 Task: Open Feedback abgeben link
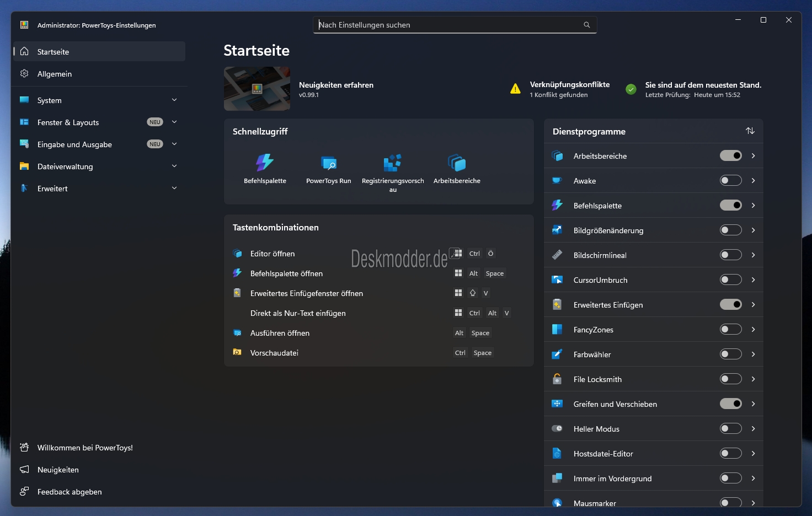tap(70, 492)
